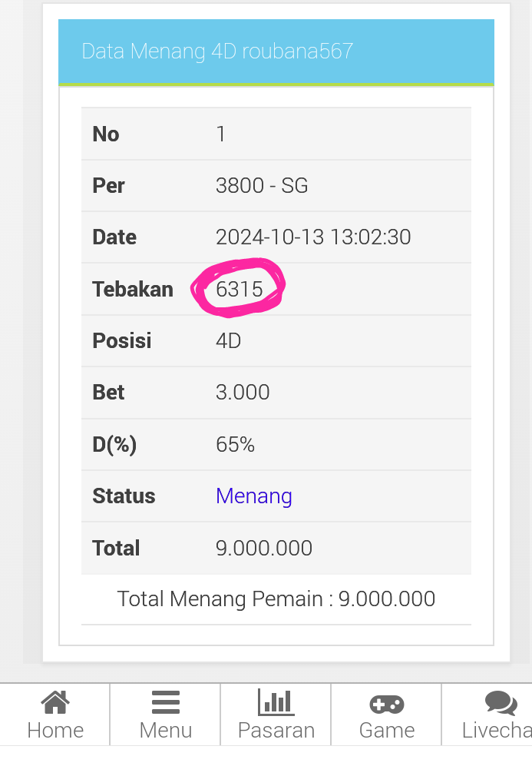Select the Home label in bottom navigation
Image resolution: width=532 pixels, height=766 pixels.
pyautogui.click(x=55, y=731)
